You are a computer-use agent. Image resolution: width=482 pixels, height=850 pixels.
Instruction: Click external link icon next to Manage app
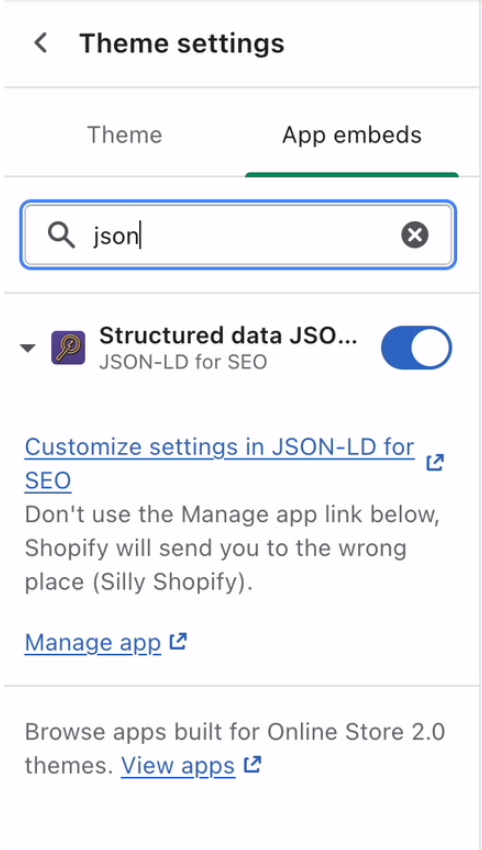point(178,641)
